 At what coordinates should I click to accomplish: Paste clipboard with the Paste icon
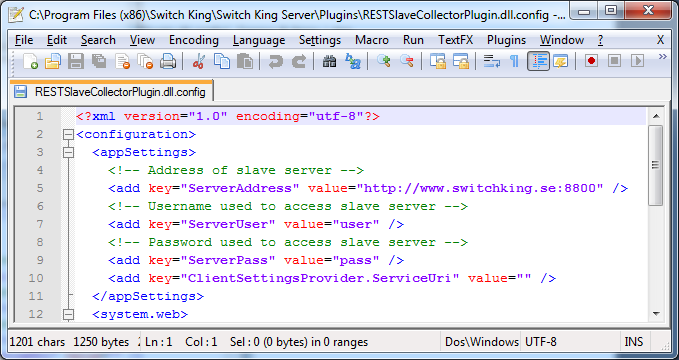(245, 61)
